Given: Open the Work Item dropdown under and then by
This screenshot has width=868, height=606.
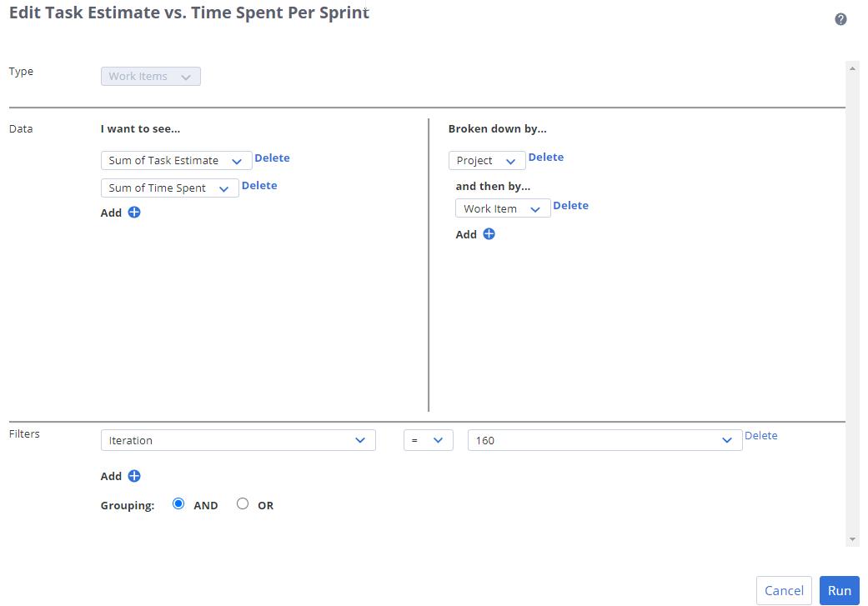Looking at the screenshot, I should coord(534,208).
